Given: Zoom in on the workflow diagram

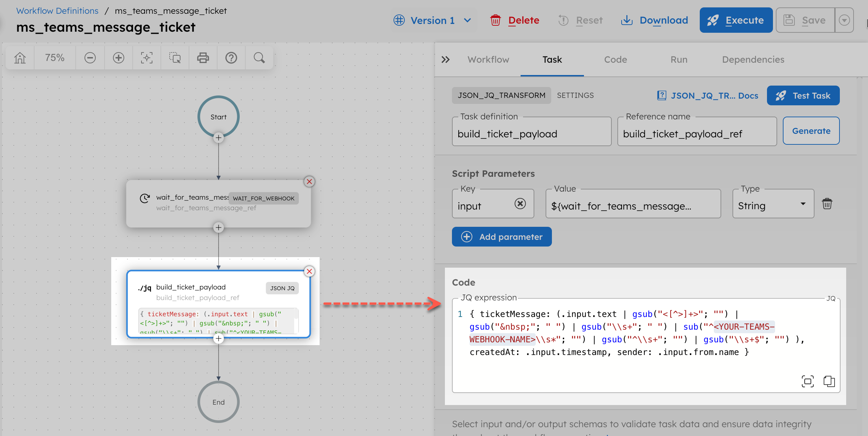Looking at the screenshot, I should click(118, 57).
